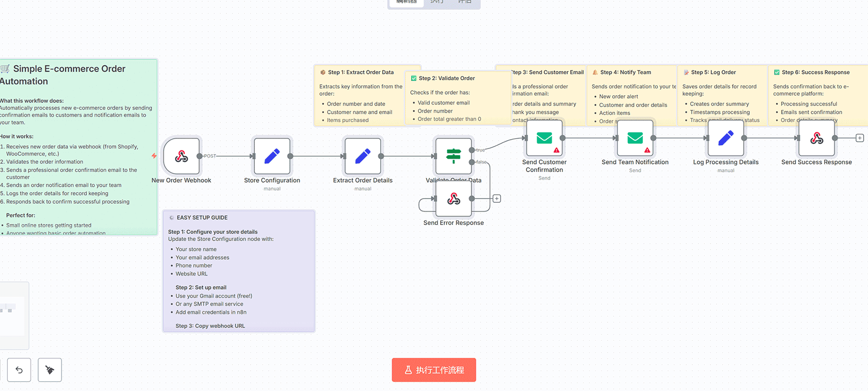Screen dimensions: 868x391
Task: Switch to the 编辑器 tab
Action: pyautogui.click(x=406, y=2)
